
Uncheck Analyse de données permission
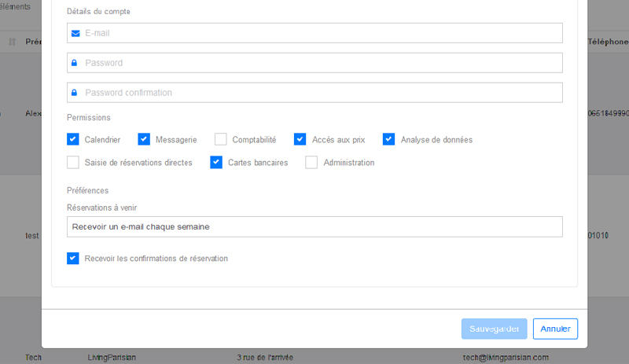388,139
